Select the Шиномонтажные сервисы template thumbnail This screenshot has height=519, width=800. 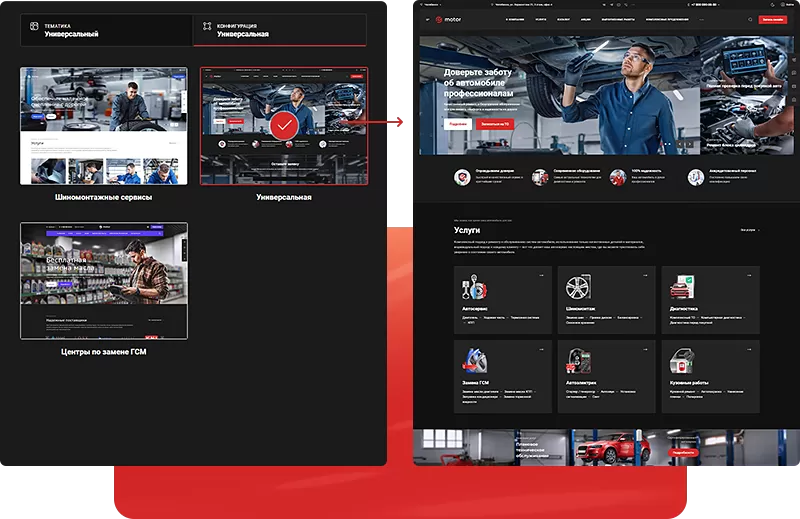point(104,126)
